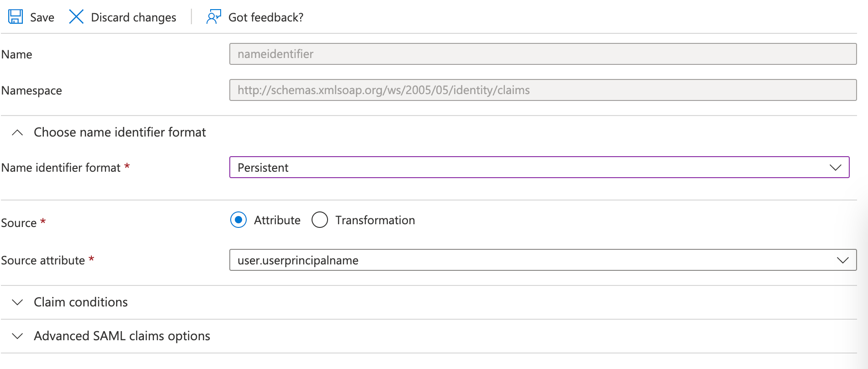Click the Namespace input field
The image size is (868, 369).
pos(543,90)
